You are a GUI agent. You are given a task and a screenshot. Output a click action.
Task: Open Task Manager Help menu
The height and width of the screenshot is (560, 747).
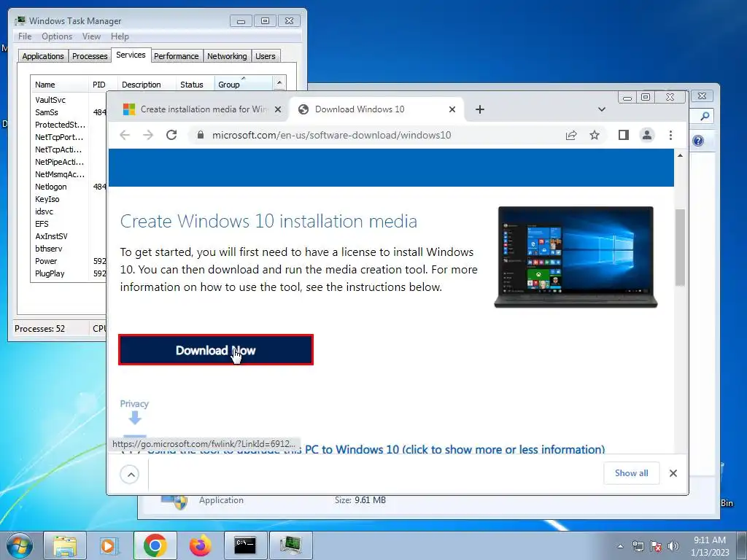click(x=120, y=36)
